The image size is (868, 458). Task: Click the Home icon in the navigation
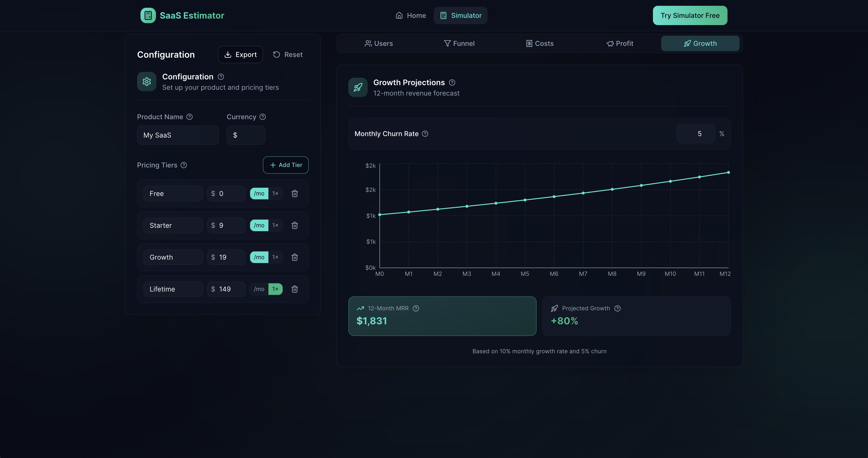click(399, 15)
